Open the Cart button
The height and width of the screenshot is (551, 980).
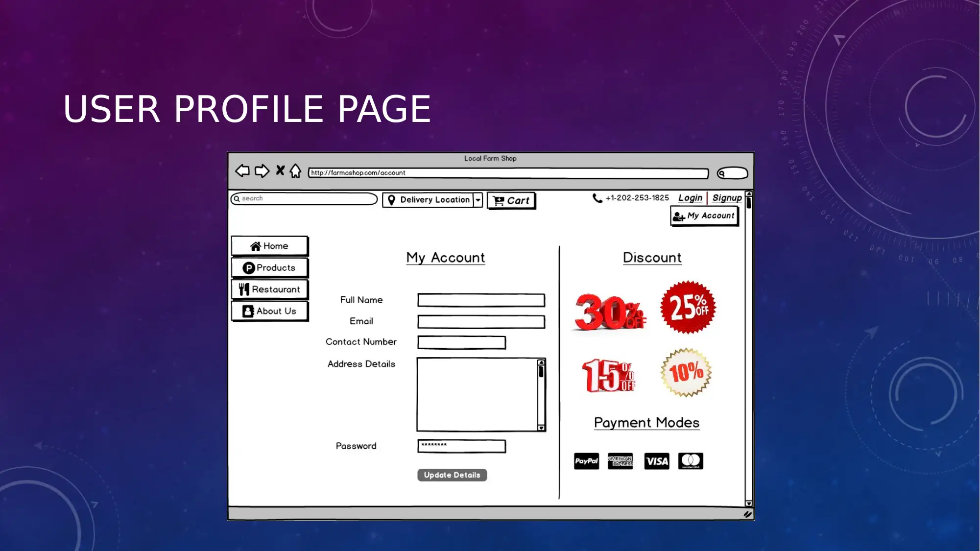[511, 200]
